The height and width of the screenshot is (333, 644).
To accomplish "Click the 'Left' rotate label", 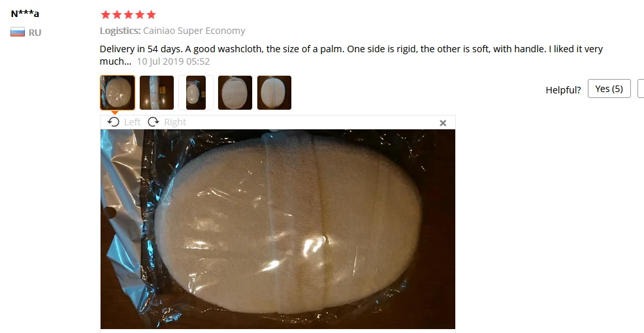I will point(132,122).
